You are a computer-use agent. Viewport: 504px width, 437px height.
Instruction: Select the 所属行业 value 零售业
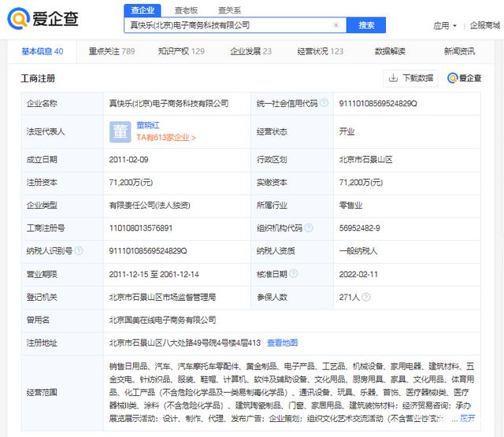(350, 206)
